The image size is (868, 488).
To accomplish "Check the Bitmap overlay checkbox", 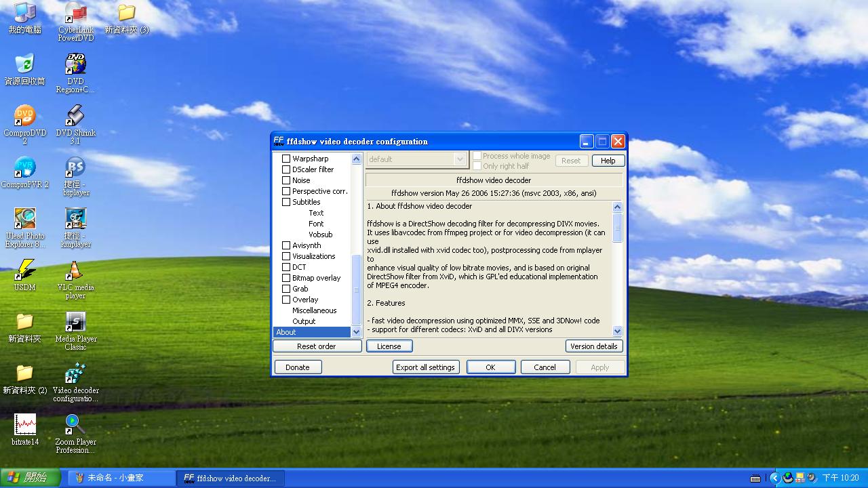I will (x=286, y=278).
